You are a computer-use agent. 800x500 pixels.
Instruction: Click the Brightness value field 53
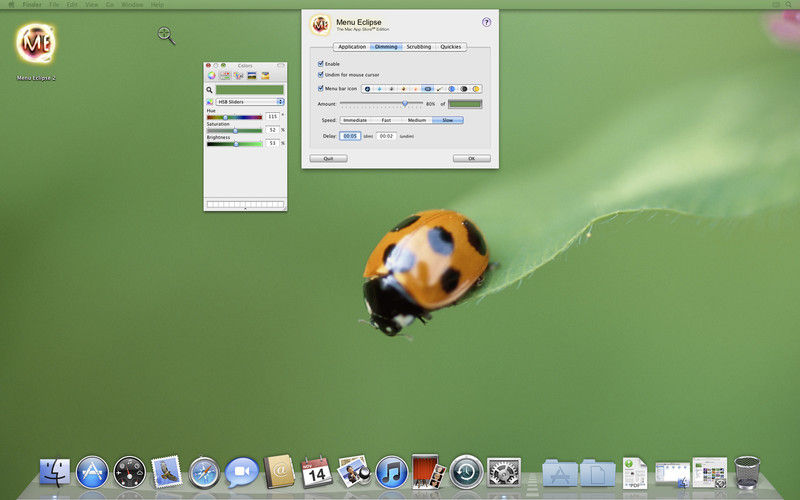(x=272, y=143)
